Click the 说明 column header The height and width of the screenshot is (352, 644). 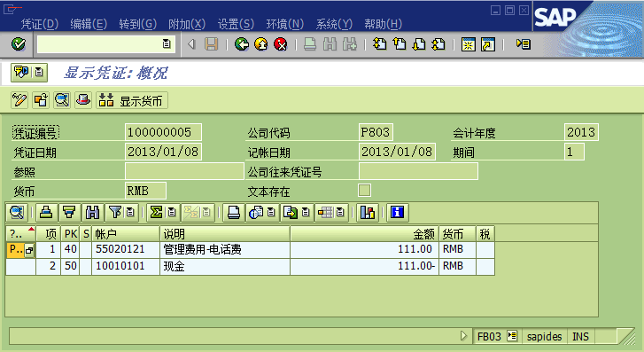pos(225,234)
